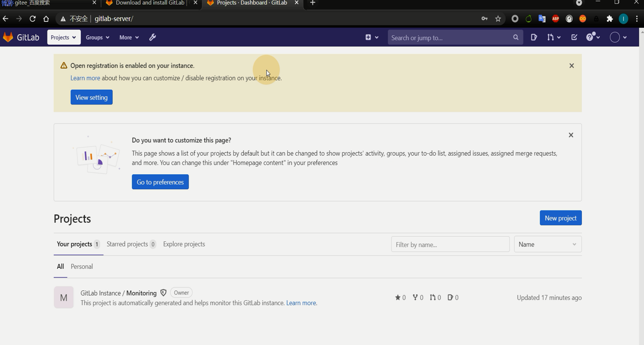Expand the Projects dropdown menu
Image resolution: width=644 pixels, height=345 pixels.
tap(64, 37)
